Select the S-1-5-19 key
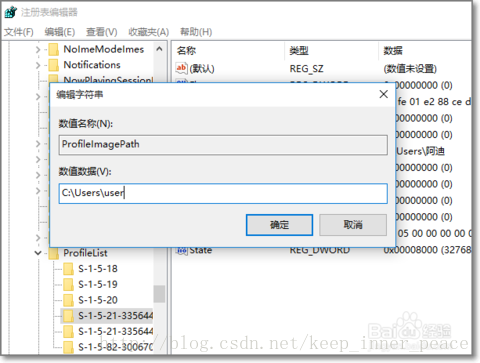The width and height of the screenshot is (480, 363). (x=98, y=284)
